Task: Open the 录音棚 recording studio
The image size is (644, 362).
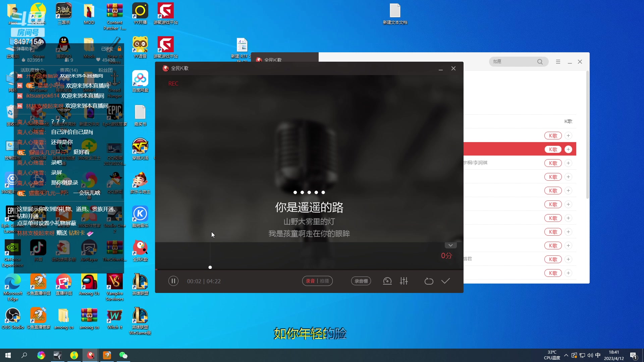Action: 361,281
